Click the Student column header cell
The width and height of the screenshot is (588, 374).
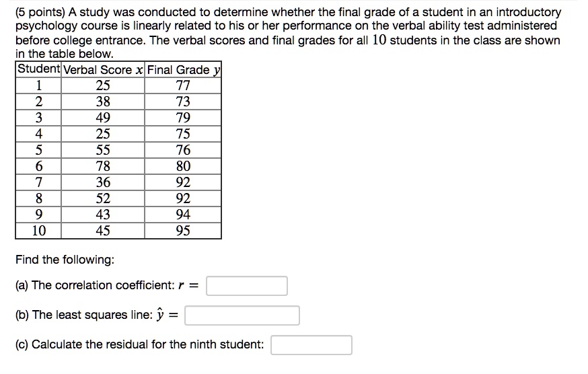point(38,69)
